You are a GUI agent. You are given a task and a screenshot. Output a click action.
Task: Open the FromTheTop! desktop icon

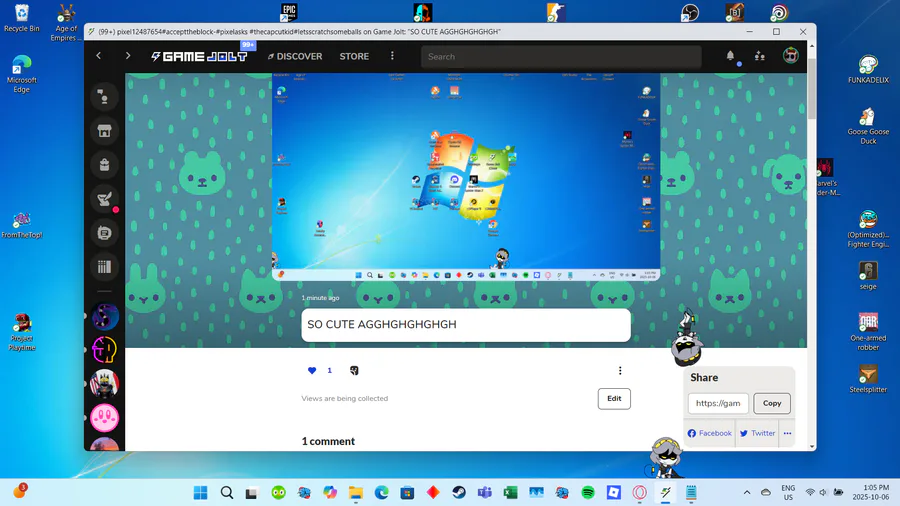point(22,225)
